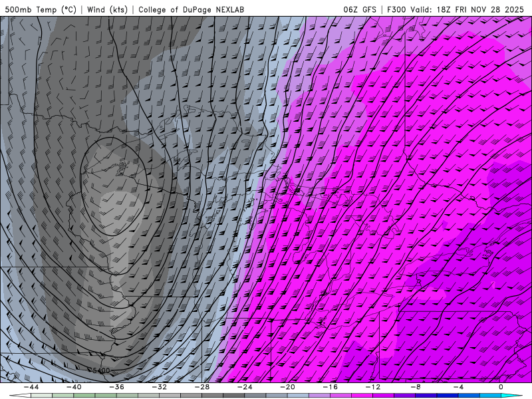This screenshot has width=532, height=399.
Task: Click the '-24' colorbar label
Action: [x=245, y=387]
